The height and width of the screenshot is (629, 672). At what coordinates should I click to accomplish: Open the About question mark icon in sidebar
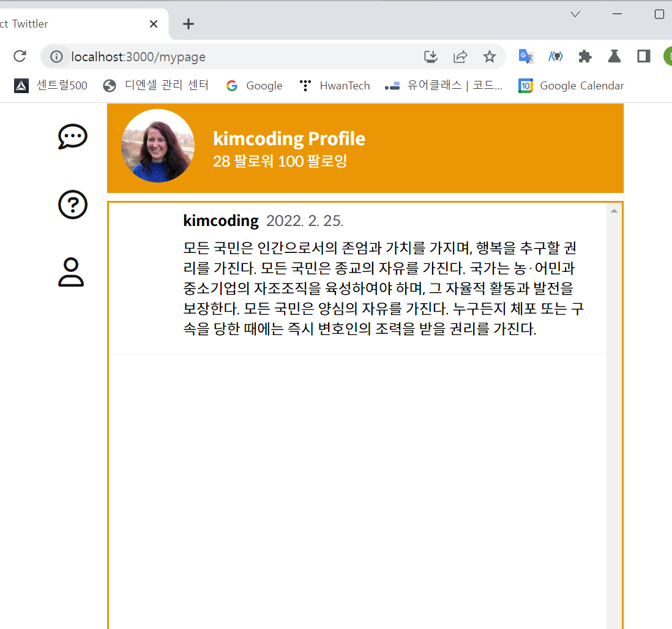coord(72,205)
